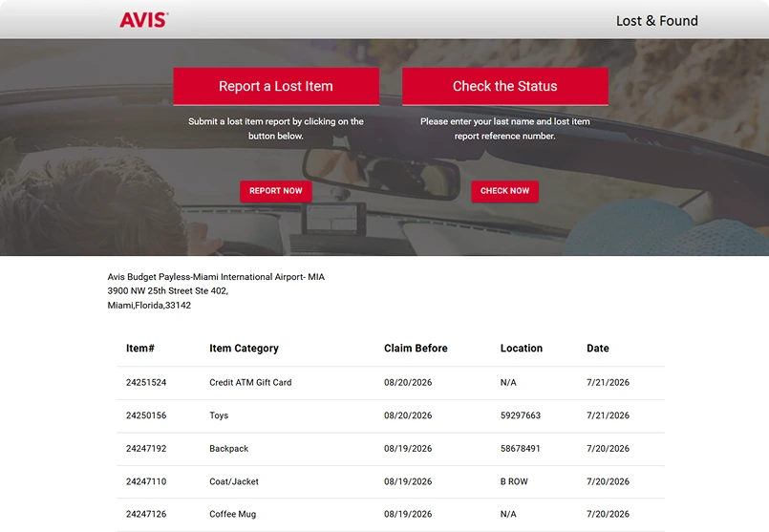The image size is (769, 532).
Task: Click the Location column header
Action: point(522,348)
